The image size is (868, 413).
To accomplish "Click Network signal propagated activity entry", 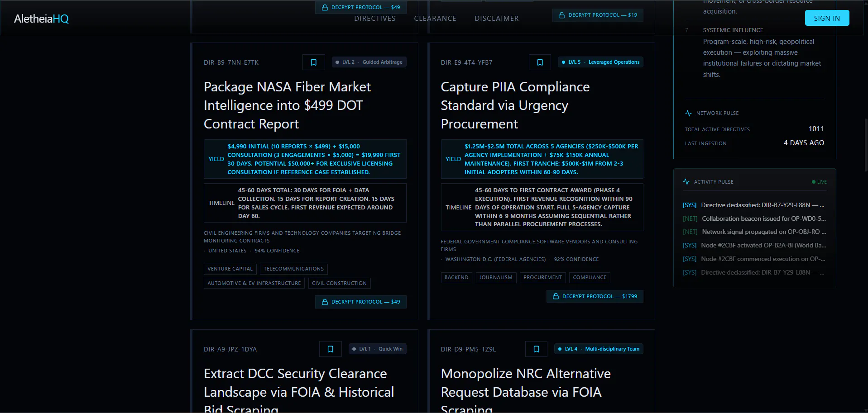I will click(754, 232).
